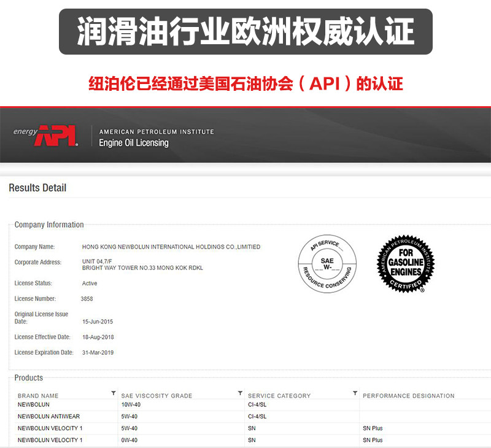Sort by the SERVICE CATEGORY header
This screenshot has width=491, height=448.
pos(279,396)
